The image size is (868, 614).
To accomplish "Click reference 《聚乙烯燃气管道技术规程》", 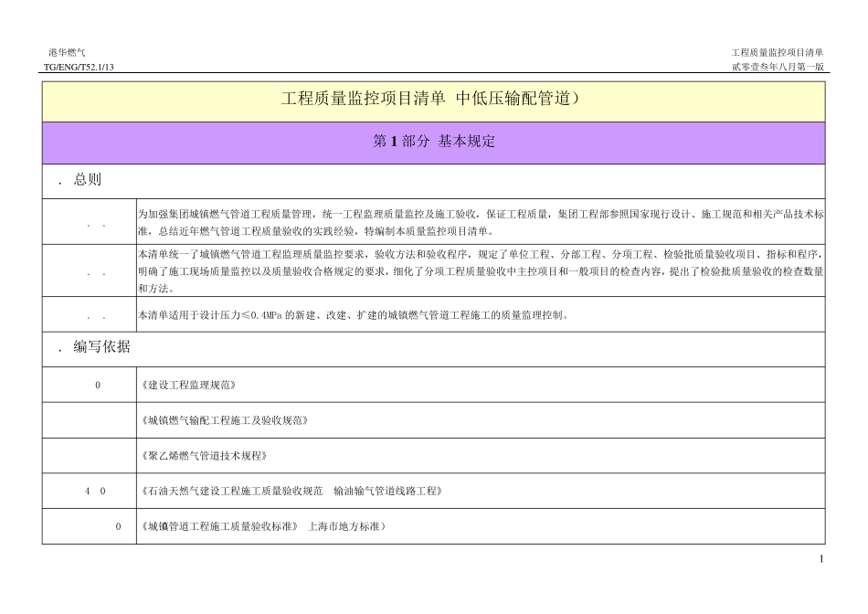I will click(205, 456).
